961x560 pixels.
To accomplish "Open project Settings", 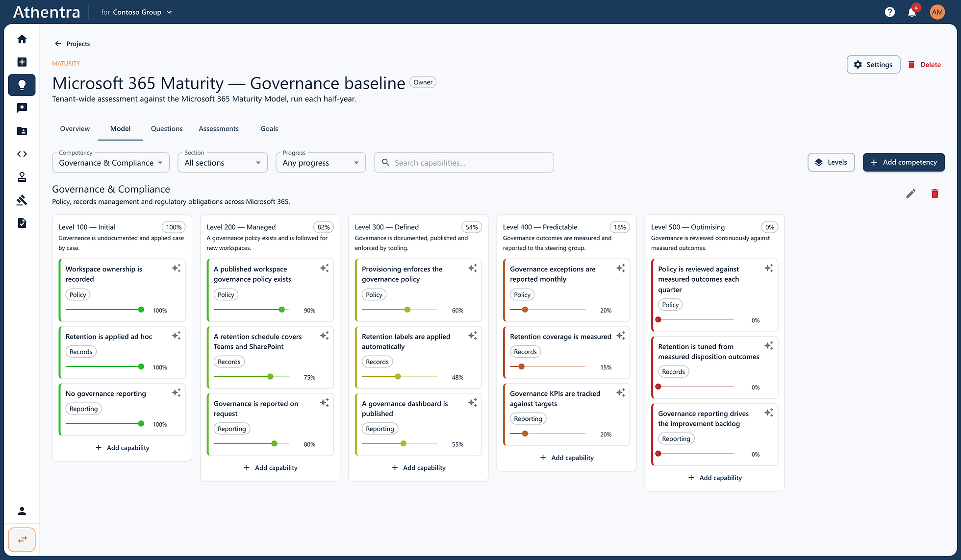I will [873, 65].
